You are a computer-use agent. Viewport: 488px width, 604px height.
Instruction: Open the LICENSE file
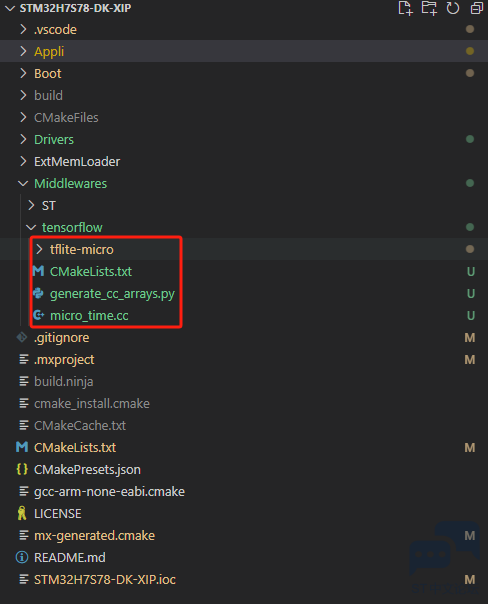[x=57, y=513]
